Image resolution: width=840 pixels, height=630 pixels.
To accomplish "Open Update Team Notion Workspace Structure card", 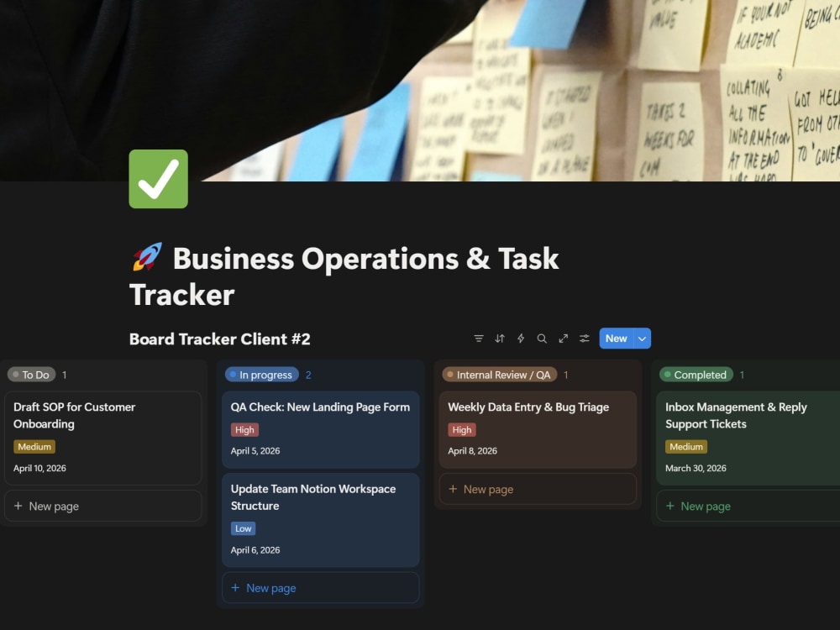I will (x=320, y=520).
